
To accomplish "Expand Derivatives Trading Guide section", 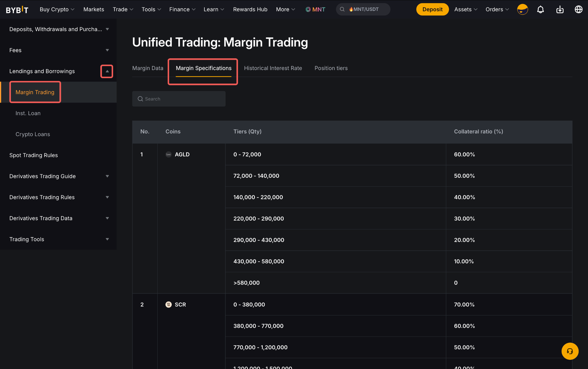I will (107, 176).
